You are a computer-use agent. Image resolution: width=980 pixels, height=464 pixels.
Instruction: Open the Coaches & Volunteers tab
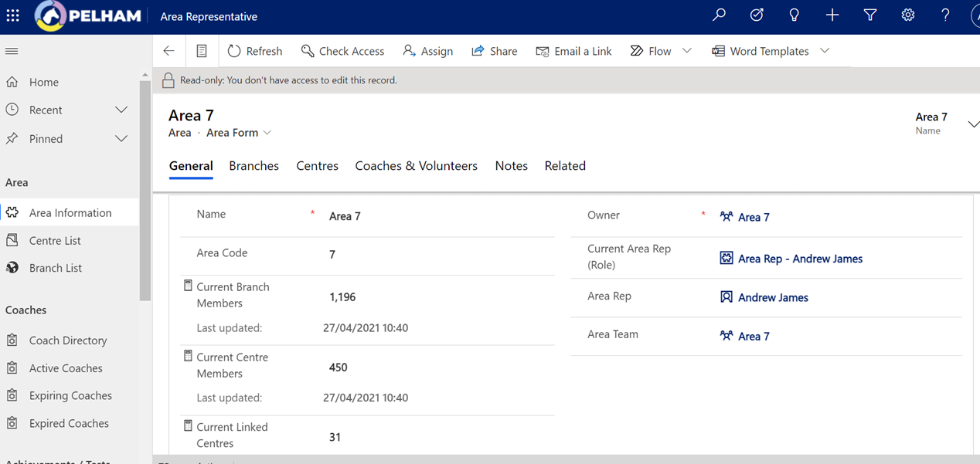tap(416, 165)
